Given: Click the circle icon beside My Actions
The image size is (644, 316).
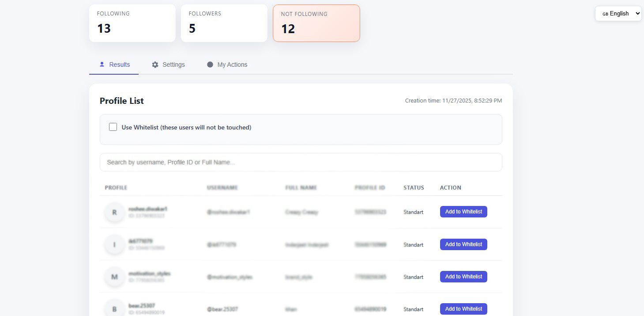Looking at the screenshot, I should tap(210, 65).
